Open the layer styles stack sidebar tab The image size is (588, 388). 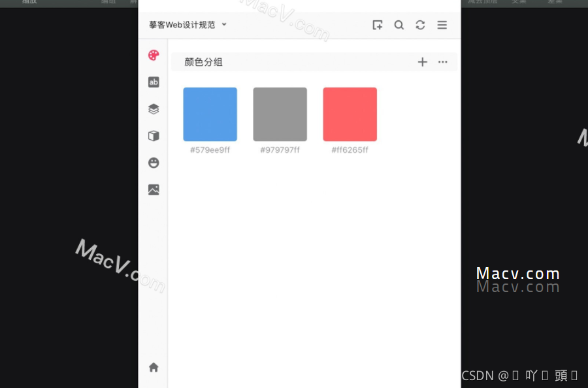(x=154, y=109)
